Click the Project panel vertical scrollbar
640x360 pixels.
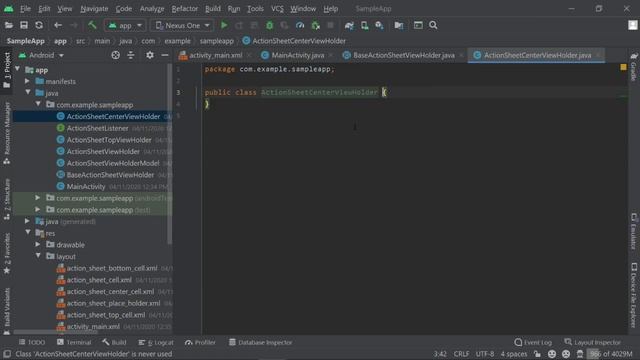(169, 155)
